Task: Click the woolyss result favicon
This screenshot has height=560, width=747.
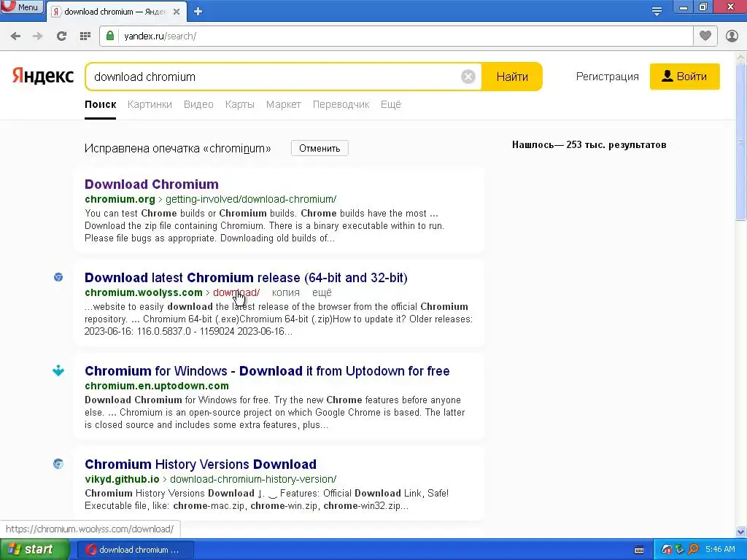Action: tap(58, 277)
